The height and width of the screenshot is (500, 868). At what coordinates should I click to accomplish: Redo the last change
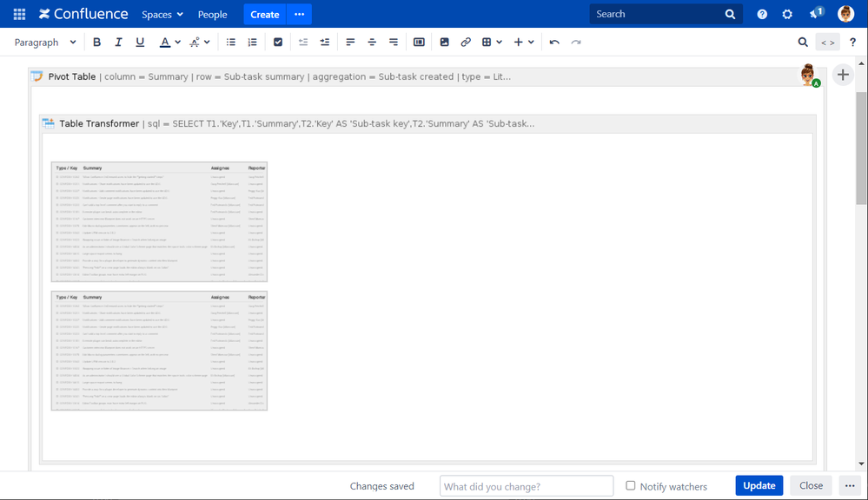(x=576, y=42)
